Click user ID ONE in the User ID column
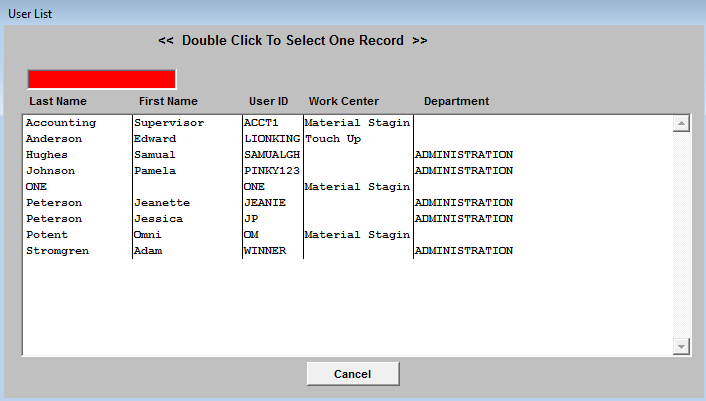The image size is (706, 401). point(254,187)
